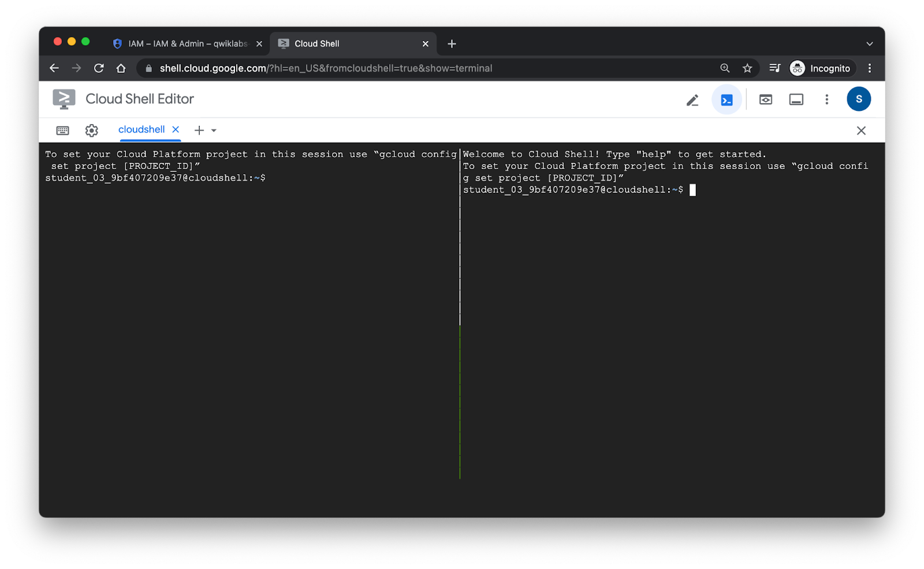Open the Cloud Shell three-dot more menu

pyautogui.click(x=826, y=100)
